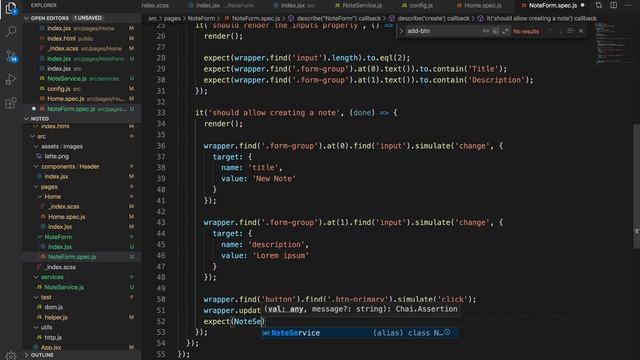Collapse the Open Editors section
This screenshot has height=360, width=640.
pos(27,18)
